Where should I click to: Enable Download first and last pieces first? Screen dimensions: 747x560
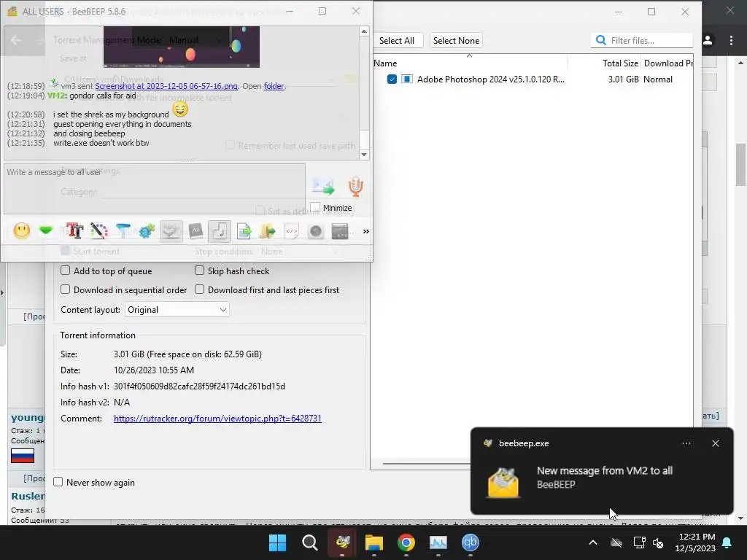(x=200, y=289)
